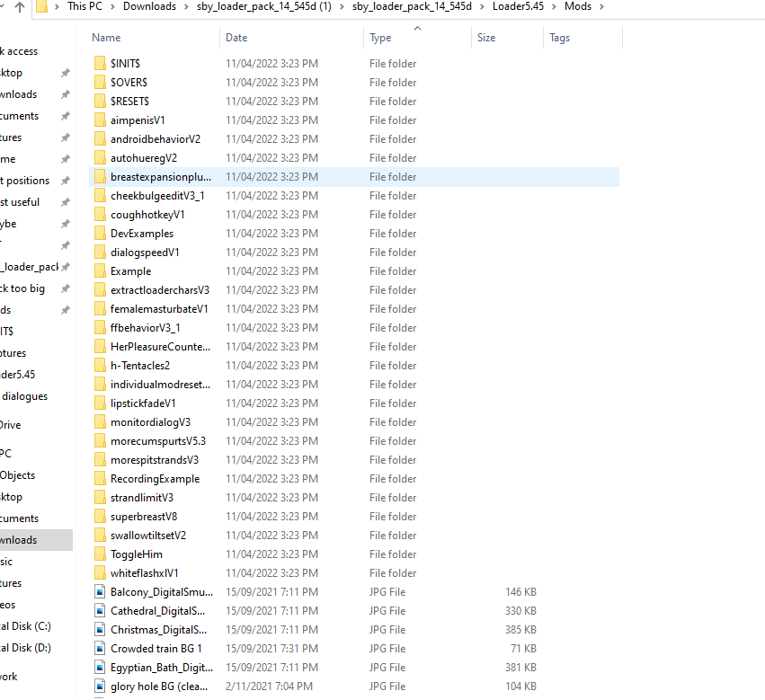
Task: Click the Up arrow navigation button
Action: tap(18, 7)
